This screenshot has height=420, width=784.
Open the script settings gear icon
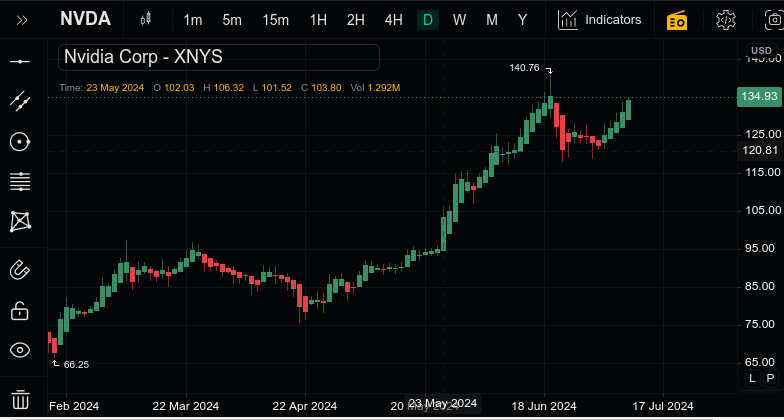point(726,20)
